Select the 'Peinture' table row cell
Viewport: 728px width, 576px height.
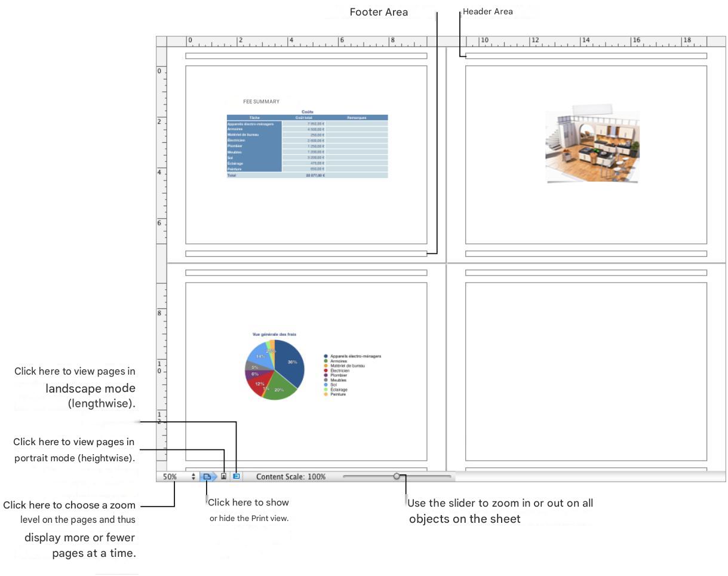[x=254, y=169]
